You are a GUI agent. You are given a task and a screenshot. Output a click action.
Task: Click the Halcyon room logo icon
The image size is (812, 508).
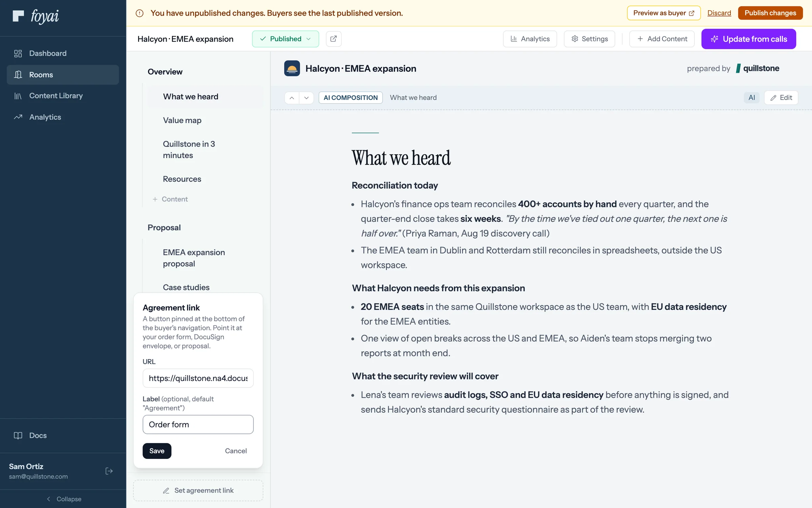292,68
